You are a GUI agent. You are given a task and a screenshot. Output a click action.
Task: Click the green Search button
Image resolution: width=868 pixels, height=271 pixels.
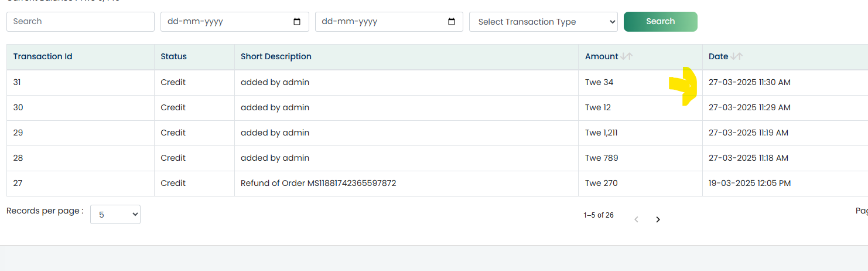pyautogui.click(x=661, y=21)
